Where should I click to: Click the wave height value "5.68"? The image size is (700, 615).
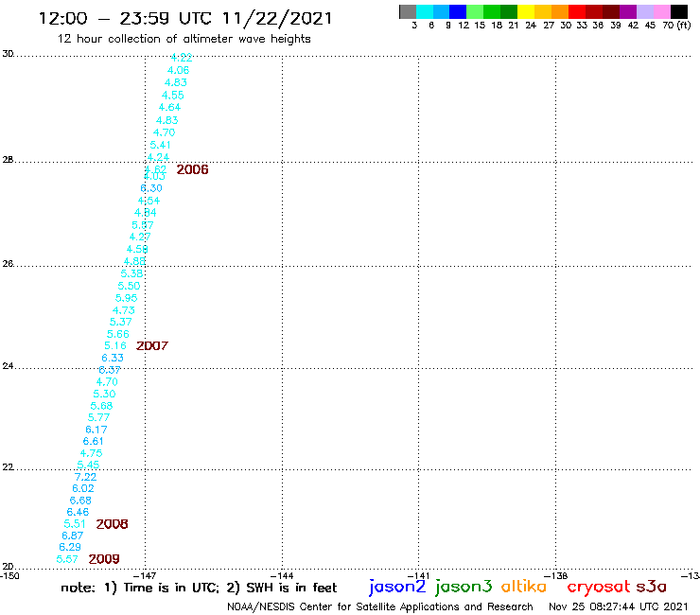pyautogui.click(x=101, y=406)
